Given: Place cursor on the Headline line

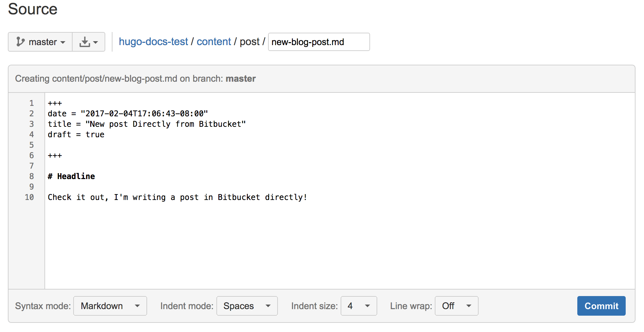Looking at the screenshot, I should [x=71, y=176].
